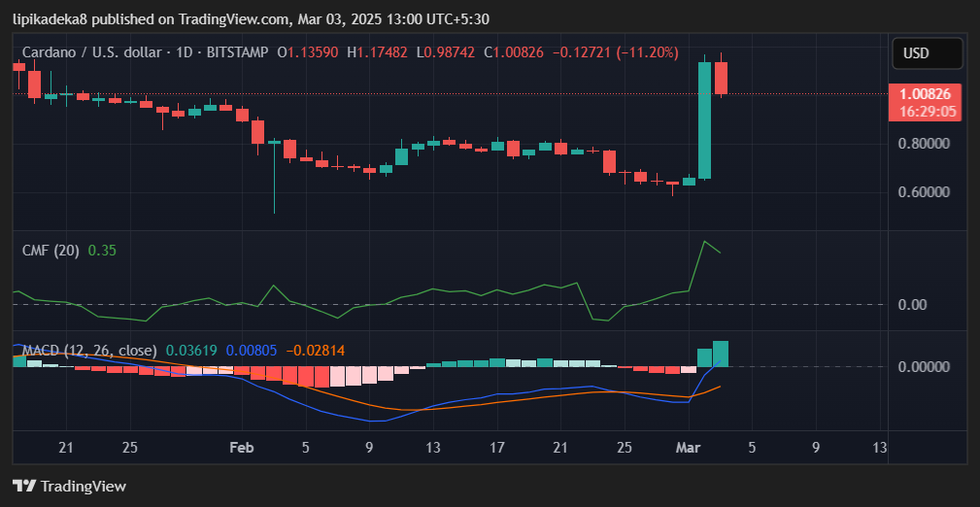Image resolution: width=980 pixels, height=507 pixels.
Task: Click the TradingView logo icon
Action: 24,486
